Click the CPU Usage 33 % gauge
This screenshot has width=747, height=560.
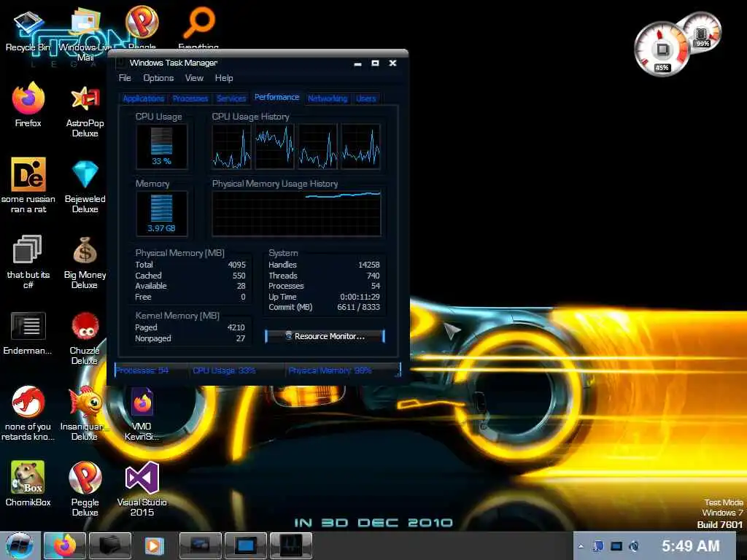pyautogui.click(x=161, y=147)
